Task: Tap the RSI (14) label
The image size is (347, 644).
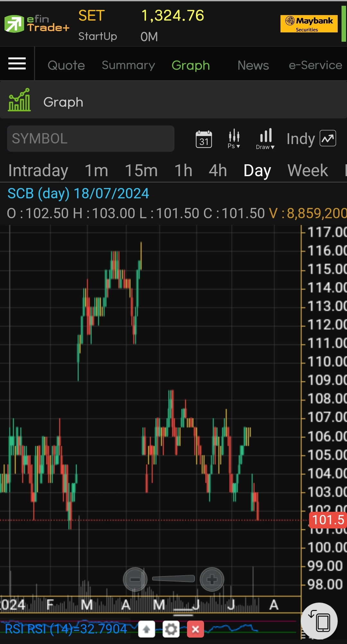Action: tap(66, 629)
